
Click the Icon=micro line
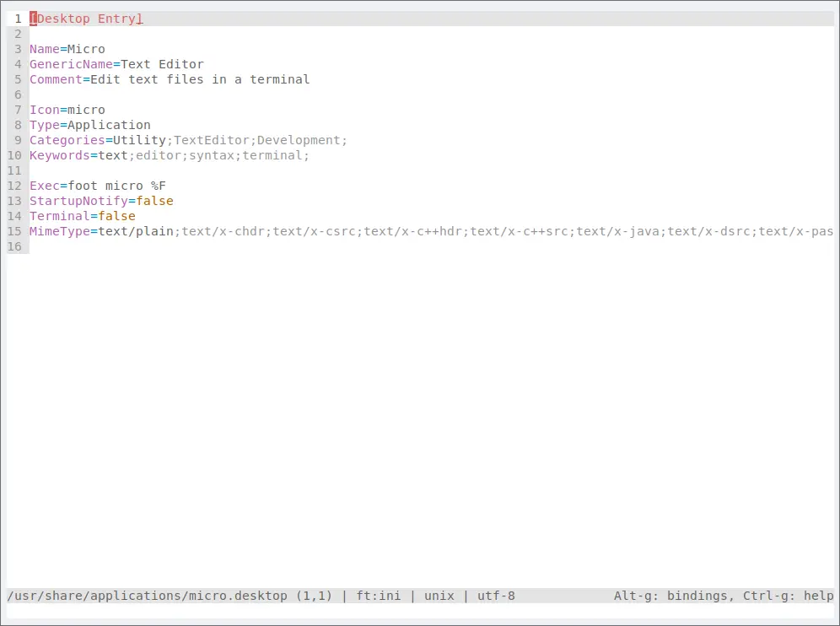coord(67,110)
